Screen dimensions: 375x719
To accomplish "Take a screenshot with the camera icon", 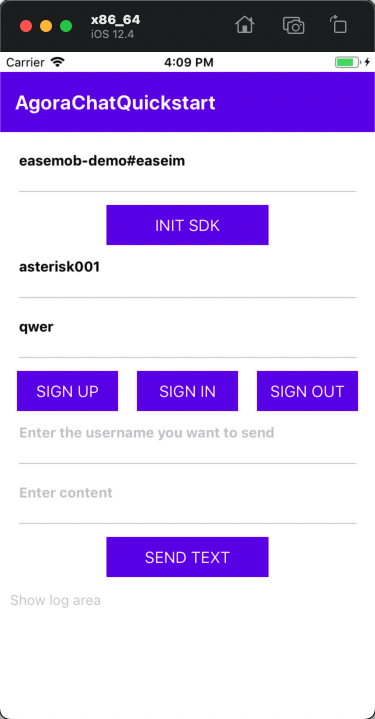I will [293, 25].
